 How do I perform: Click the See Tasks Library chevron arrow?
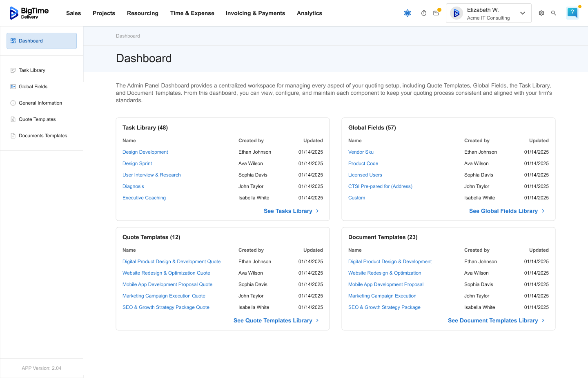pyautogui.click(x=317, y=211)
